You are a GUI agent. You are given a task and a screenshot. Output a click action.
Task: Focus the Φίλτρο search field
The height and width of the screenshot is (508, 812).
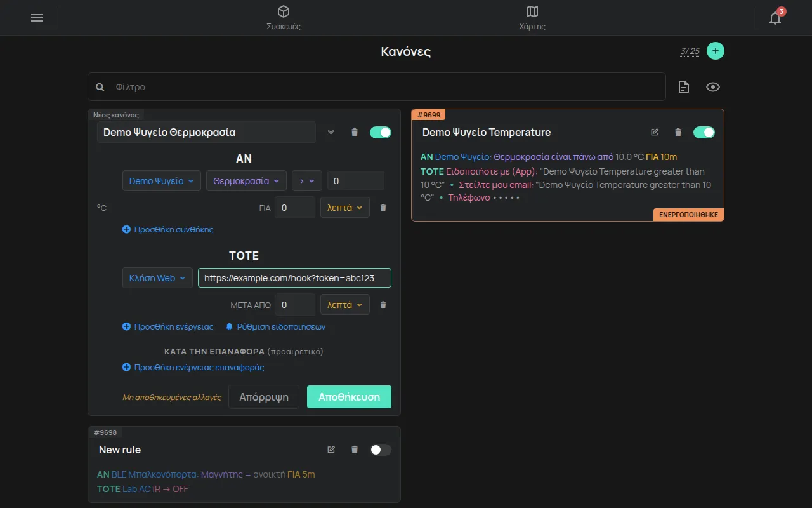tap(377, 87)
